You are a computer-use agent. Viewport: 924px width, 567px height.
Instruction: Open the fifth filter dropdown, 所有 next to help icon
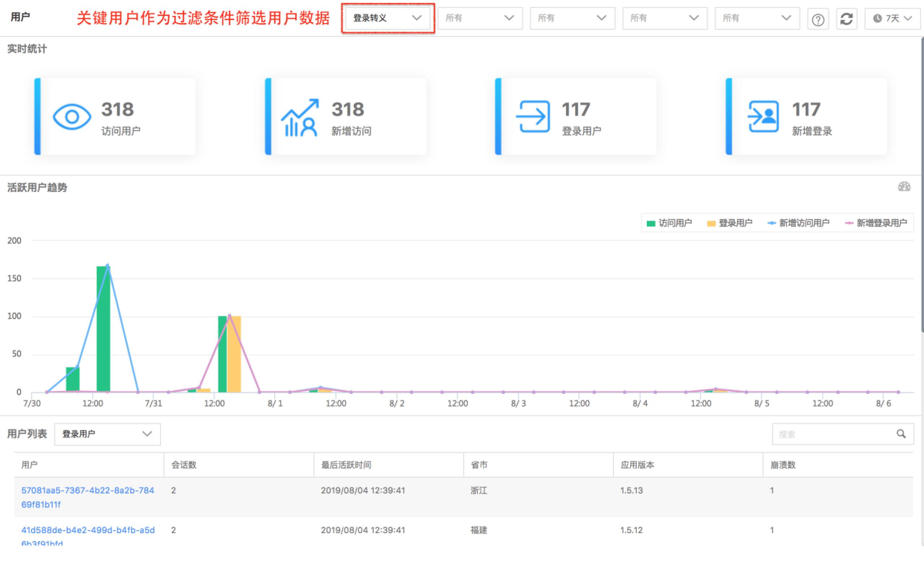pyautogui.click(x=757, y=18)
